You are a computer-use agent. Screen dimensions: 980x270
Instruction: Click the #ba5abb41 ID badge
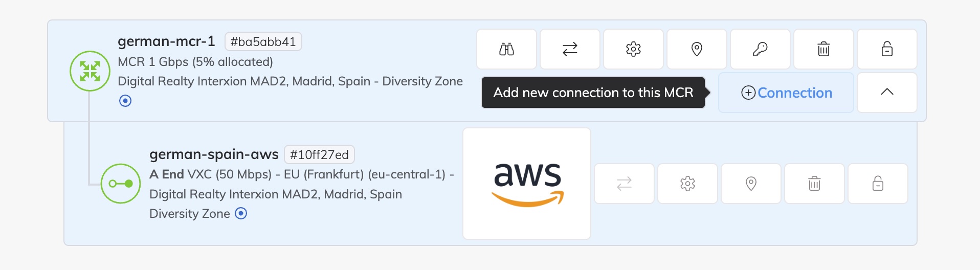tap(263, 42)
